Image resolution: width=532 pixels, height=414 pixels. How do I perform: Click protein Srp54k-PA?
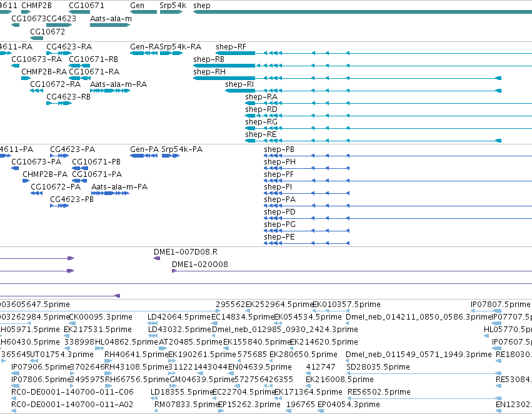(x=171, y=156)
